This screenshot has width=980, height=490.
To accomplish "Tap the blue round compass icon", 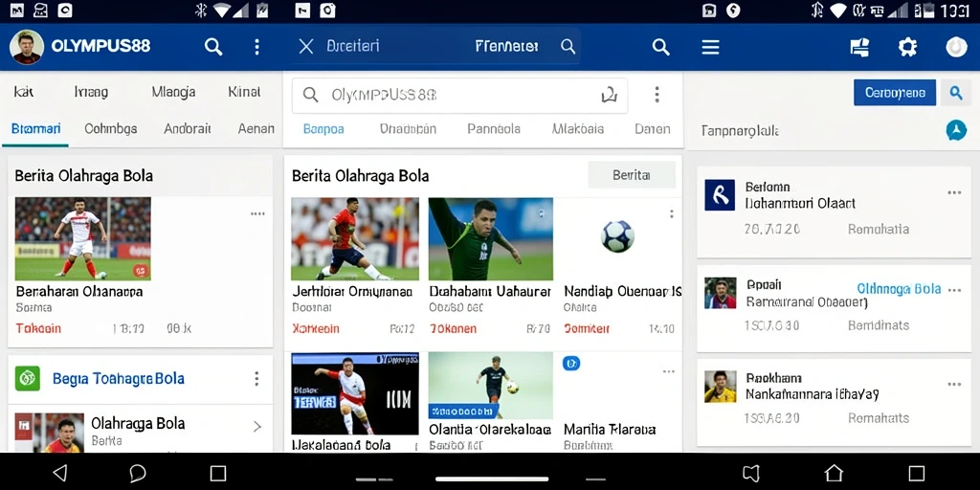I will pos(956,130).
